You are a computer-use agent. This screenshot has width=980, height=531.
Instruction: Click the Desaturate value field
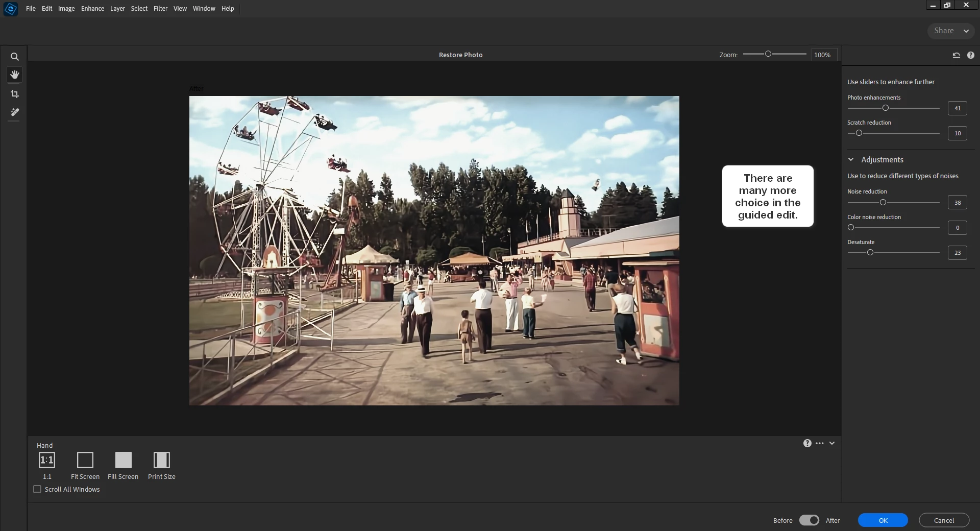pyautogui.click(x=958, y=253)
